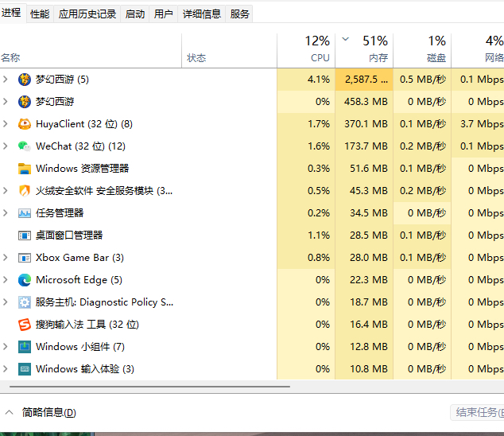This screenshot has width=504, height=436.
Task: Click the Windows 资源管理器 folder icon
Action: pyautogui.click(x=25, y=169)
